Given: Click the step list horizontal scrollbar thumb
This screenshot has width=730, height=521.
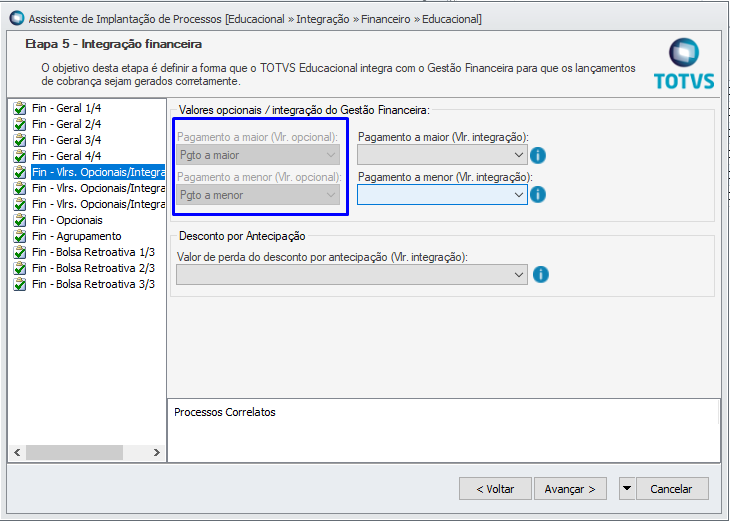Looking at the screenshot, I should [x=74, y=453].
